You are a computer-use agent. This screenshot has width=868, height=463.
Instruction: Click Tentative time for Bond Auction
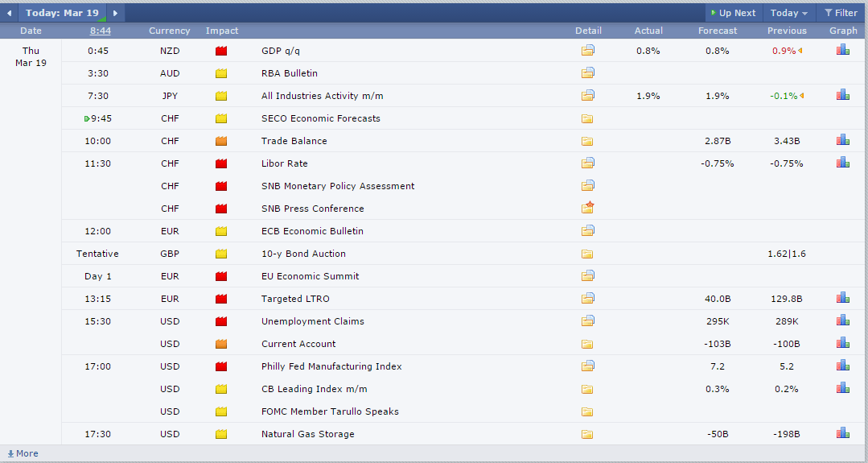coord(97,254)
